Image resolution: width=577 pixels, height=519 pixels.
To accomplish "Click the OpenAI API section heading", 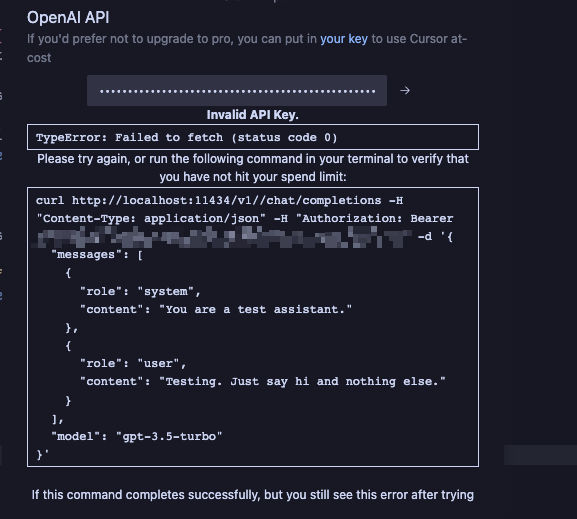I will (x=68, y=18).
